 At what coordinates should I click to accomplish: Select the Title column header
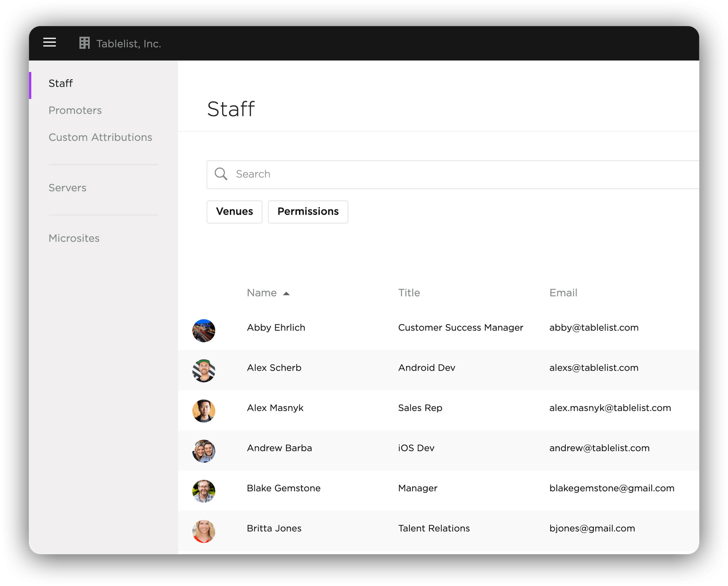click(409, 293)
